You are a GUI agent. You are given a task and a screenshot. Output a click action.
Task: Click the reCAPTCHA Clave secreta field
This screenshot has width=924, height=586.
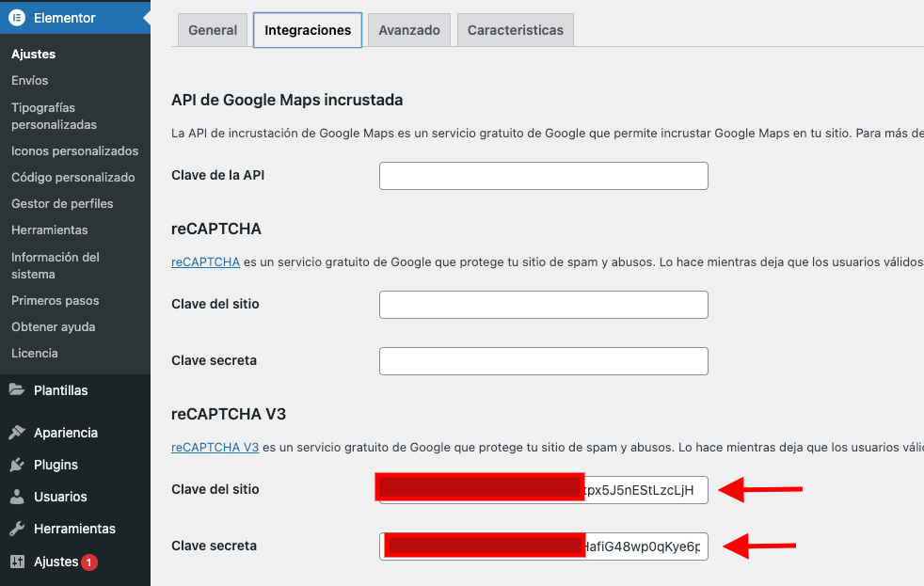pyautogui.click(x=543, y=361)
